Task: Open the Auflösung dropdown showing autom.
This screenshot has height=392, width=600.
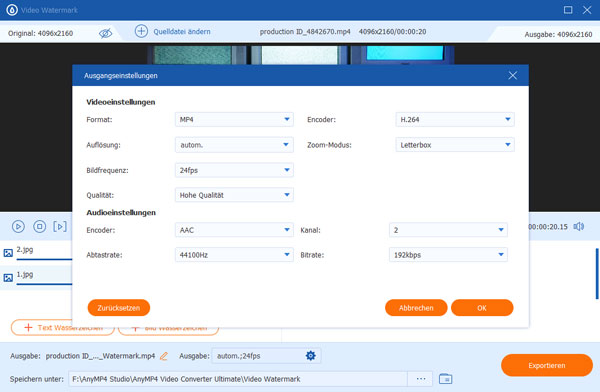Action: 234,145
